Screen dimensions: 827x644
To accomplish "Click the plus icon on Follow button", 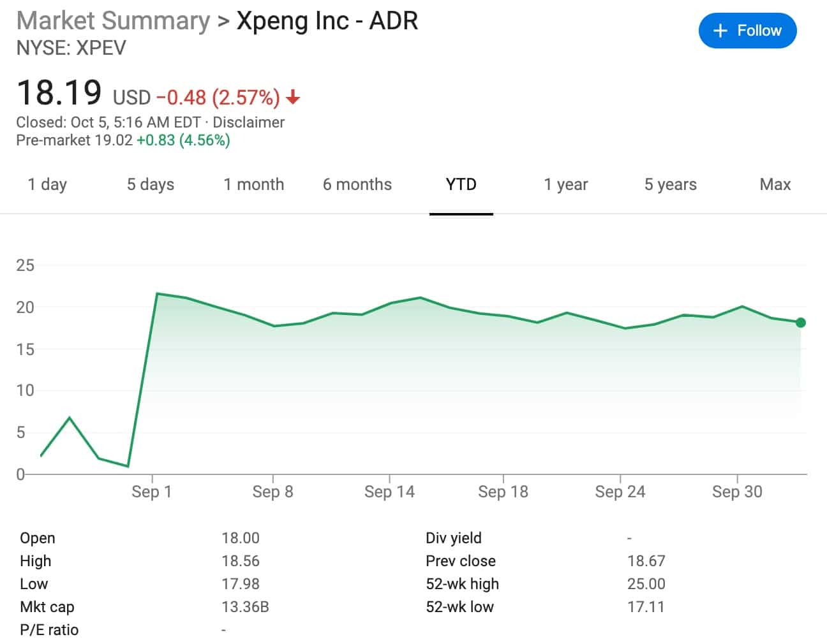I will pos(720,30).
